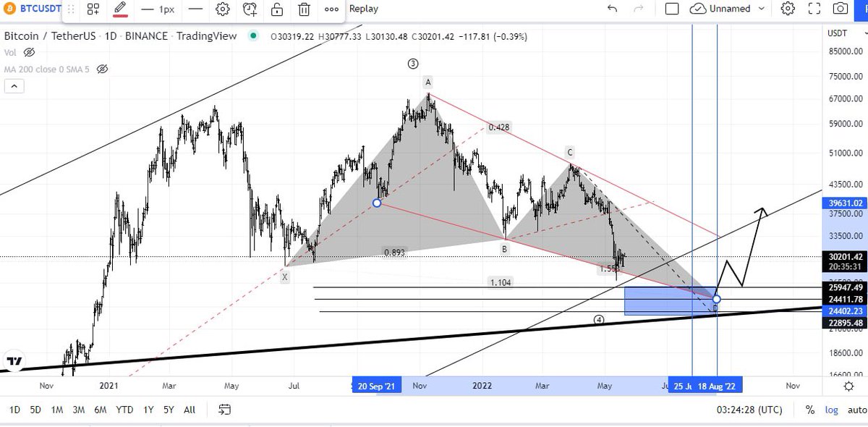Select the 1M time range

pos(57,410)
